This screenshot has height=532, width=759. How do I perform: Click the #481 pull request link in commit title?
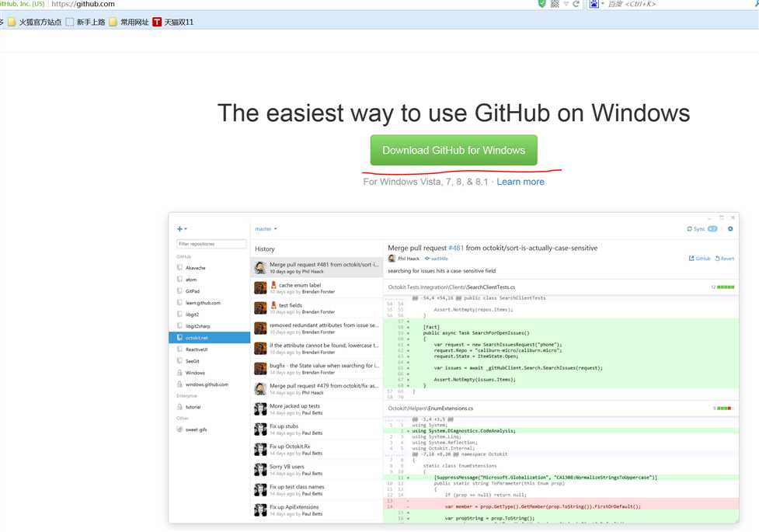456,248
